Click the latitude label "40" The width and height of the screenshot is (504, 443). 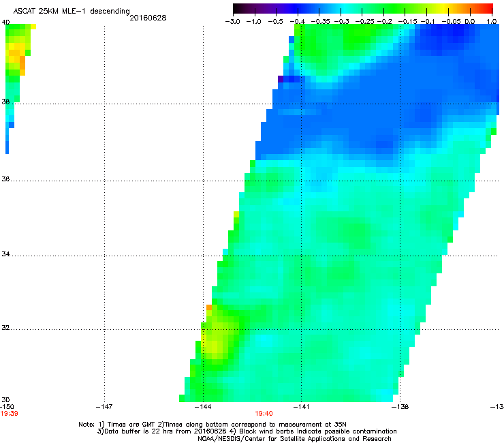[5, 22]
